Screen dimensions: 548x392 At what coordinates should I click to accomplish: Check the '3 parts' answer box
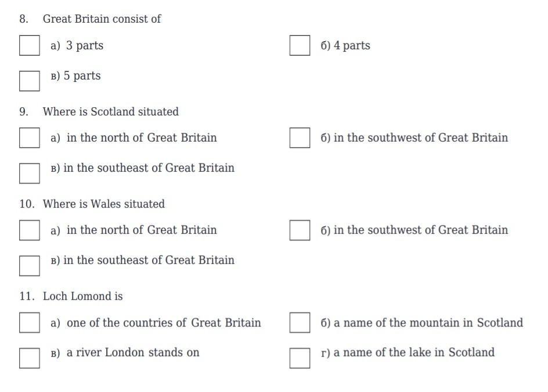30,45
